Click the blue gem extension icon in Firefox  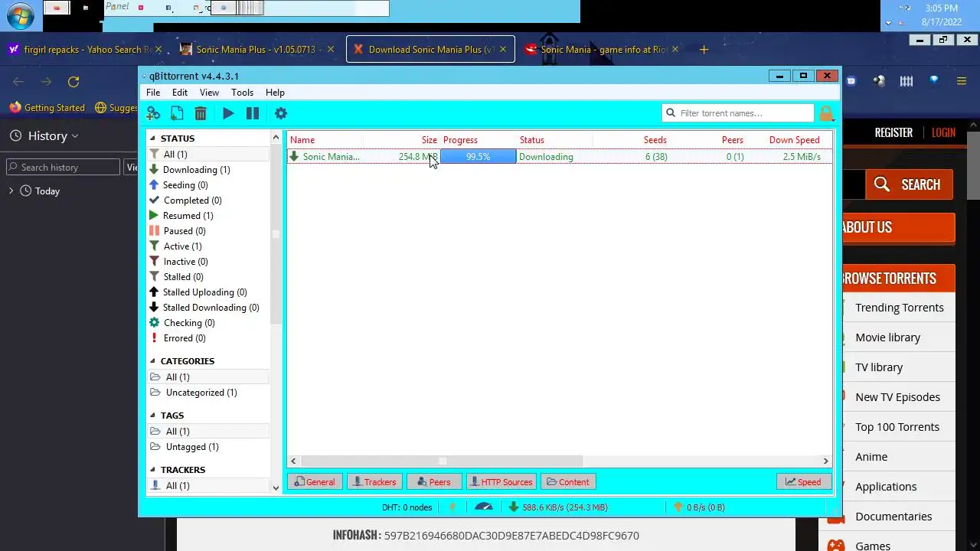(x=934, y=80)
